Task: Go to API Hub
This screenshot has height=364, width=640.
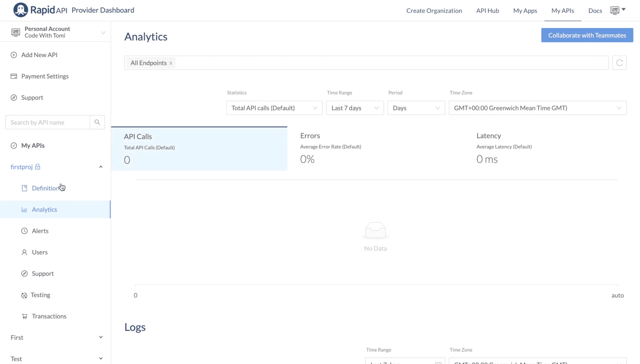Action: tap(488, 10)
